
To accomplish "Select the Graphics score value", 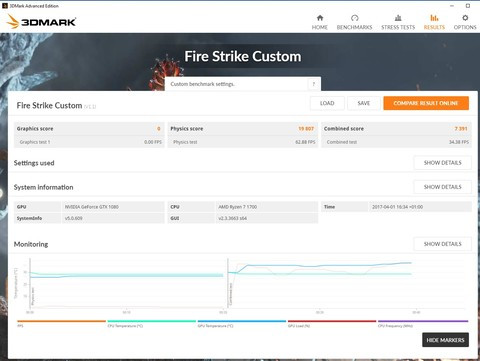I will 159,129.
